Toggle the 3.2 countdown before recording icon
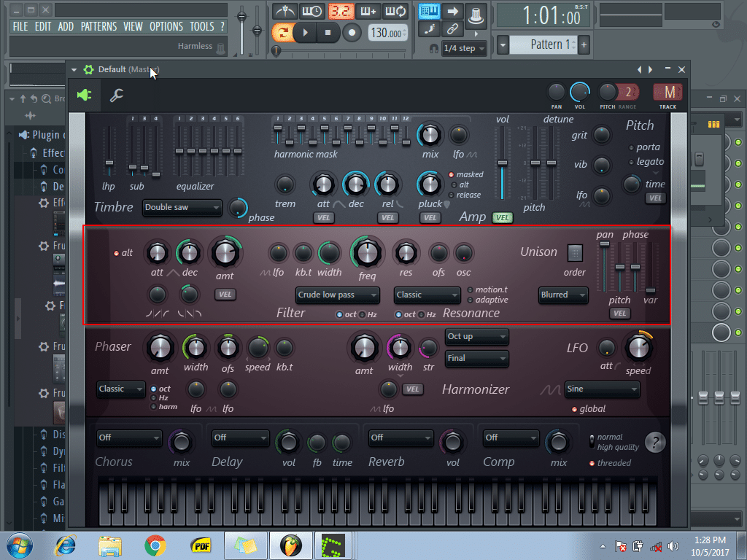The height and width of the screenshot is (560, 747). click(340, 11)
